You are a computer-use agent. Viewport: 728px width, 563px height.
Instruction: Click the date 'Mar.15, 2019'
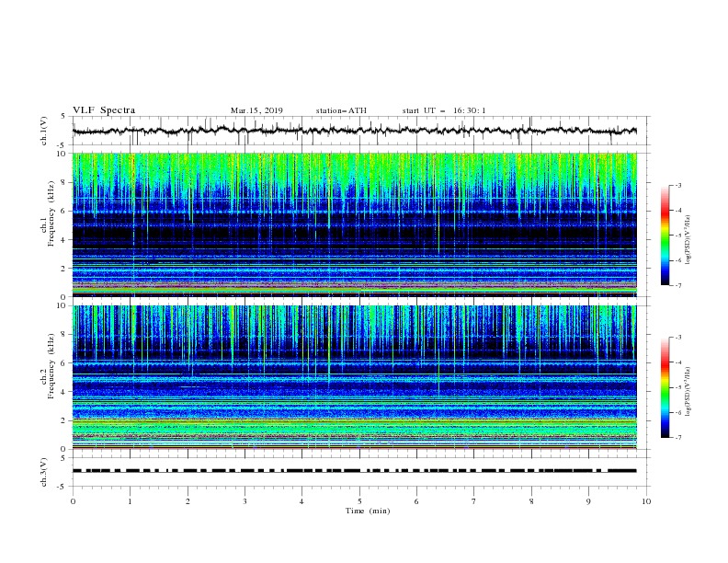point(256,110)
